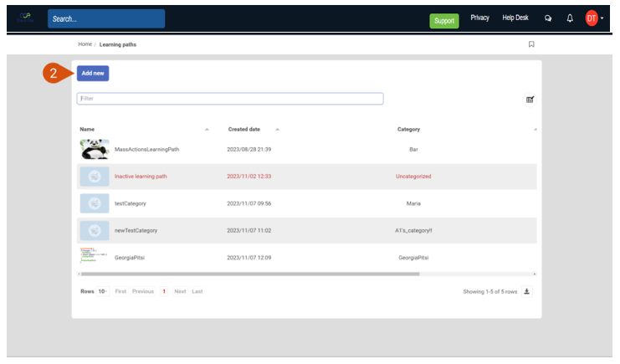This screenshot has height=364, width=620.
Task: Go to Last page
Action: point(197,291)
